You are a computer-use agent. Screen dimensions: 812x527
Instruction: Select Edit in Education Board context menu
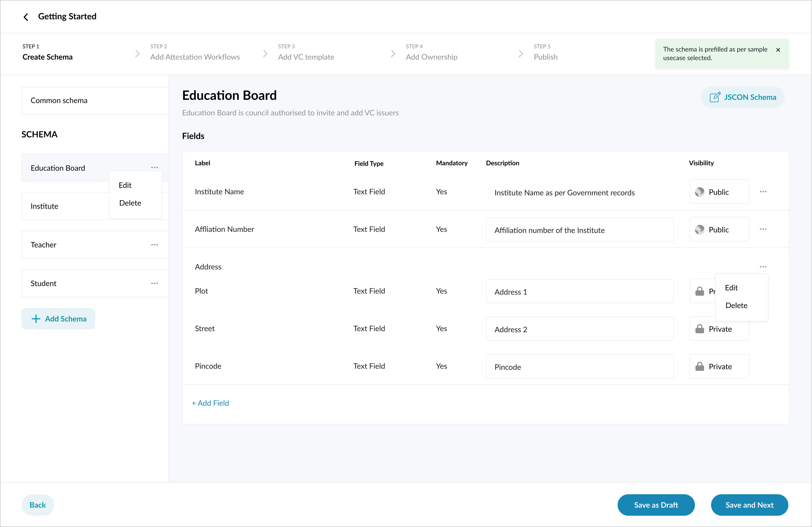point(125,185)
